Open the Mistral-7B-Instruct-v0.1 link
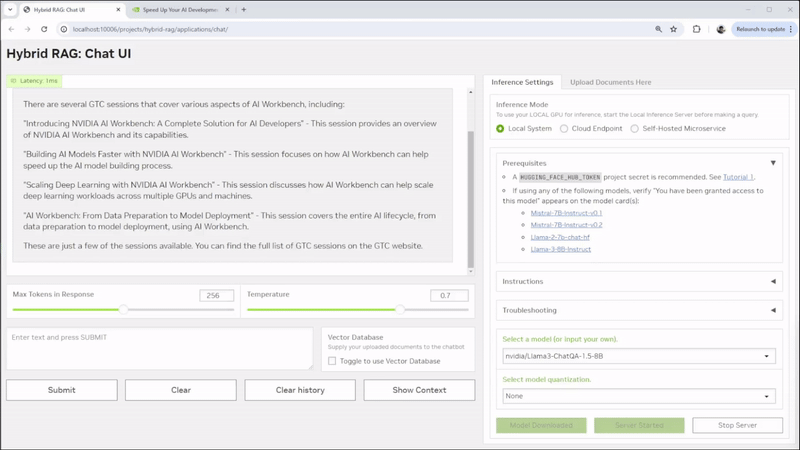This screenshot has height=450, width=800. click(x=566, y=213)
